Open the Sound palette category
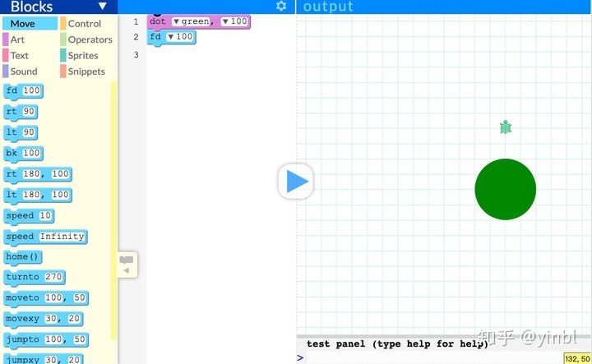Viewport: 592px width, 364px height. point(30,71)
